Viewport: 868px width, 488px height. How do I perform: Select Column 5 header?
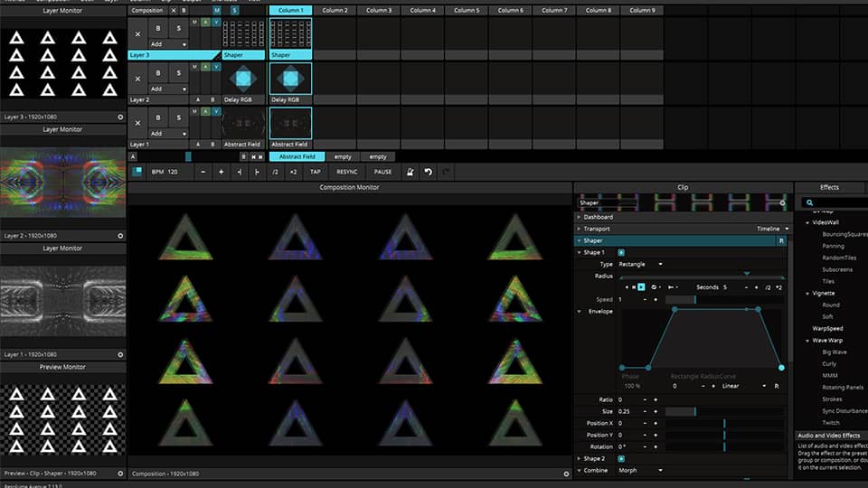point(467,10)
